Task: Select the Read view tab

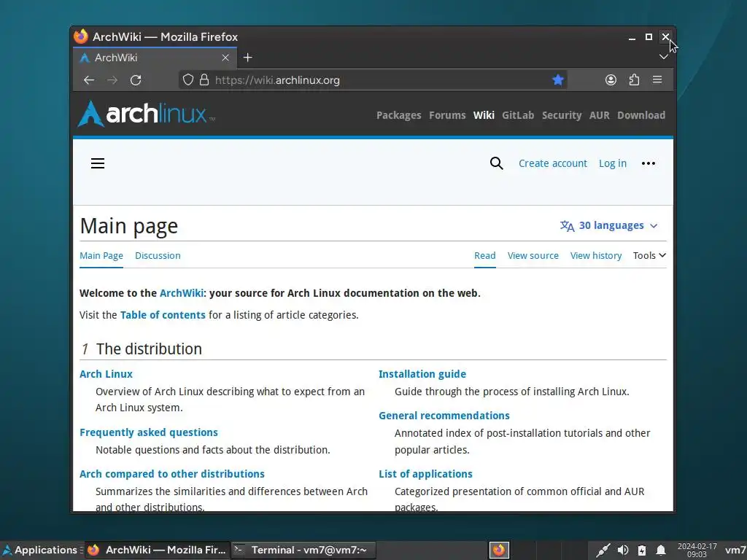Action: 485,256
